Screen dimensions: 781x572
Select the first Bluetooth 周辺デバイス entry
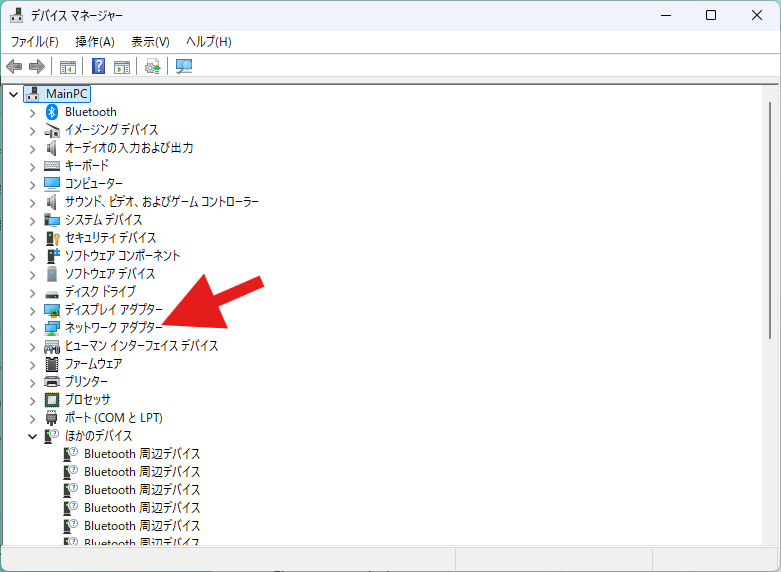[141, 454]
